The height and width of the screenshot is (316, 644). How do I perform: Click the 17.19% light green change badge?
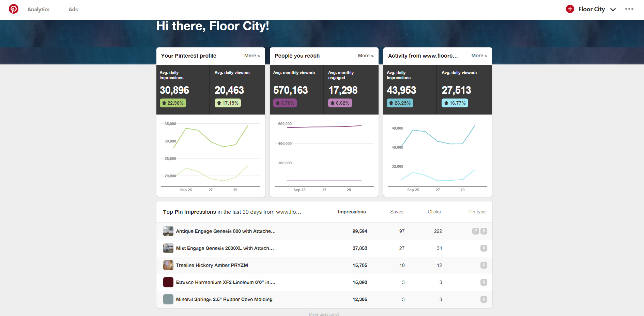[x=228, y=103]
